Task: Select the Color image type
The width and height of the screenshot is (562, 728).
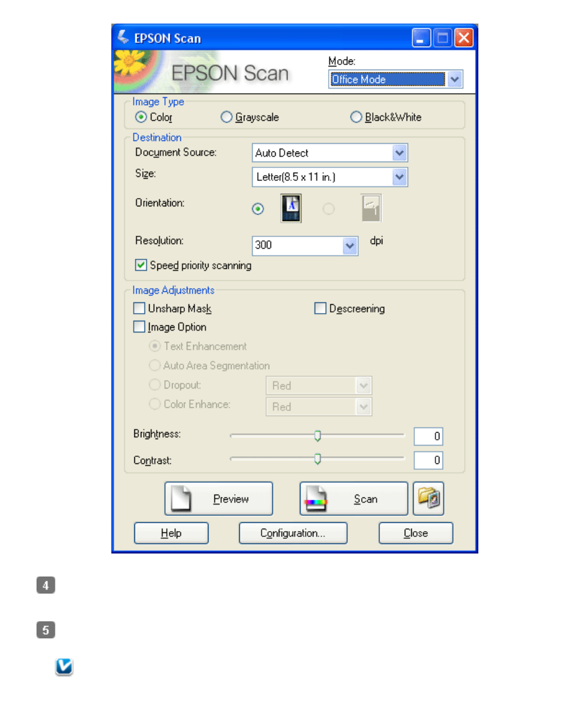Action: (141, 117)
